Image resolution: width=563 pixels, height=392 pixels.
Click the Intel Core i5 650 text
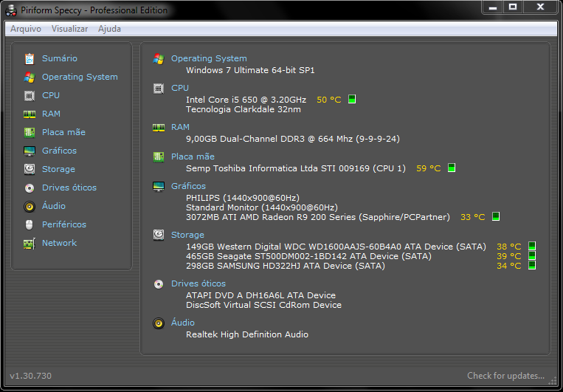246,100
